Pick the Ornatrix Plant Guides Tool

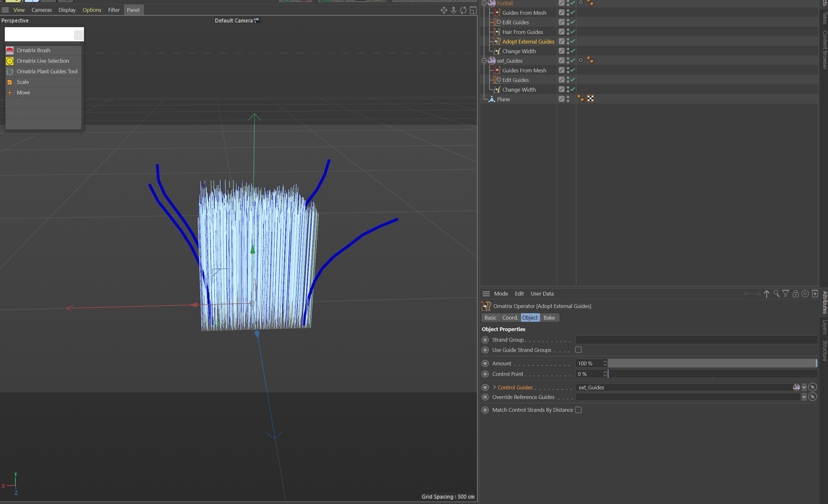[47, 71]
